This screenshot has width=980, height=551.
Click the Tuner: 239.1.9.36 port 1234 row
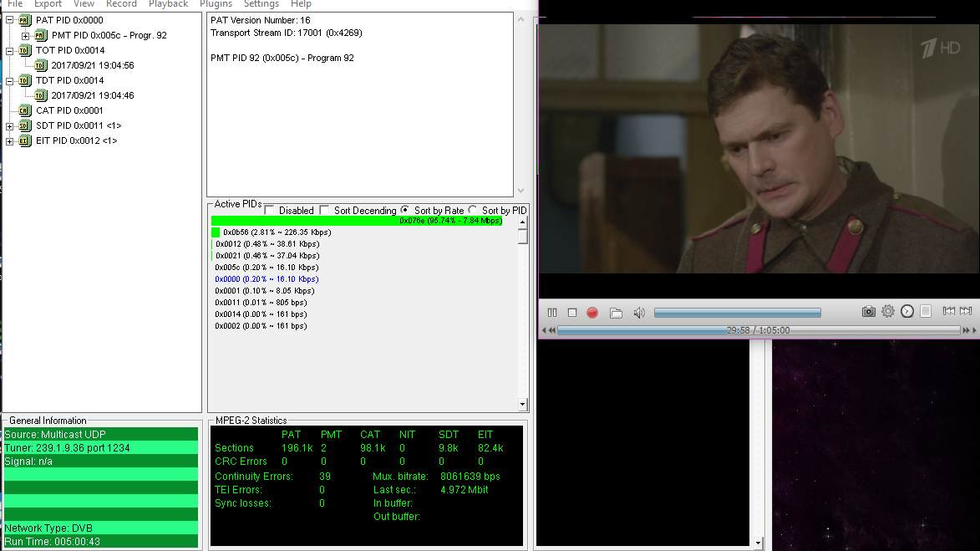point(101,448)
